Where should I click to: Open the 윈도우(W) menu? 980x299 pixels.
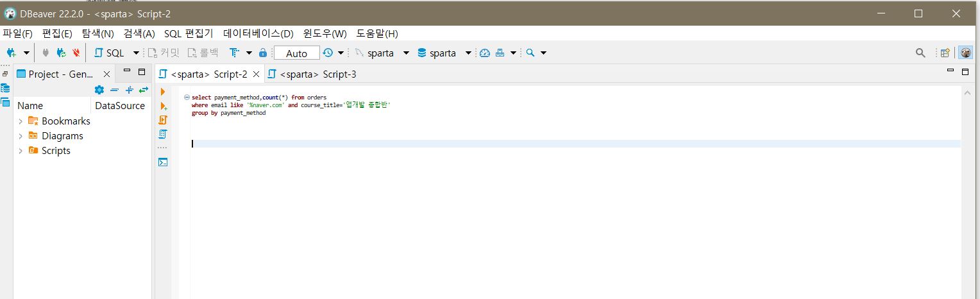coord(325,33)
